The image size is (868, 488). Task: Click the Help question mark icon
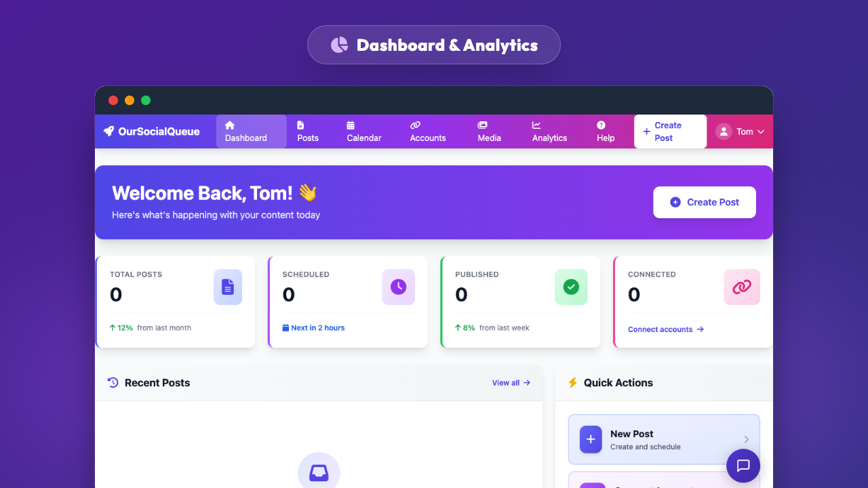pos(601,125)
